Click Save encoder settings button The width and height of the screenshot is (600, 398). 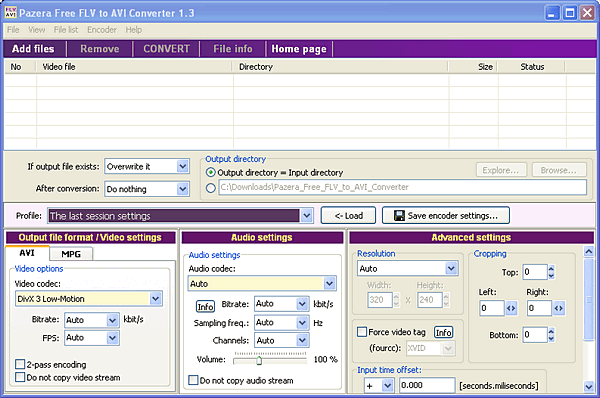click(x=446, y=216)
